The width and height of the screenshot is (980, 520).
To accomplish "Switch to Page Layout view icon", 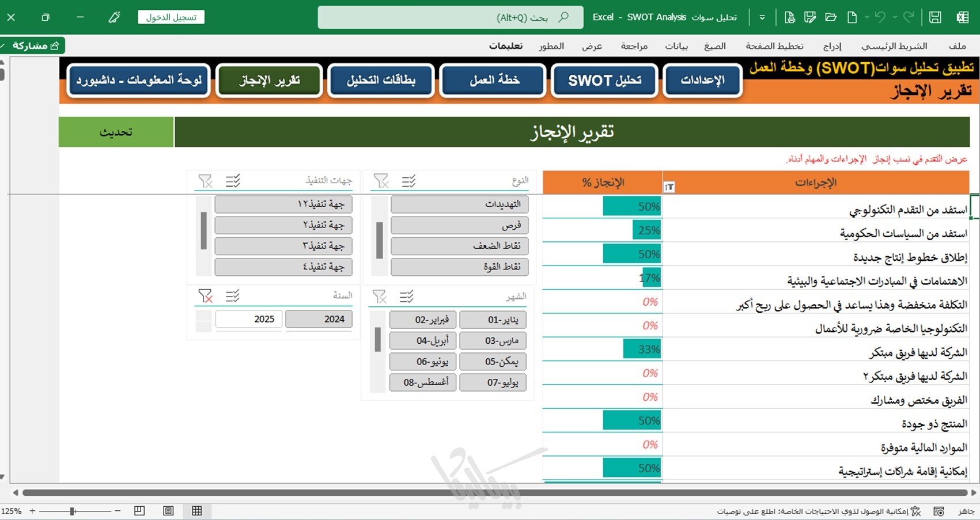I will tap(168, 511).
